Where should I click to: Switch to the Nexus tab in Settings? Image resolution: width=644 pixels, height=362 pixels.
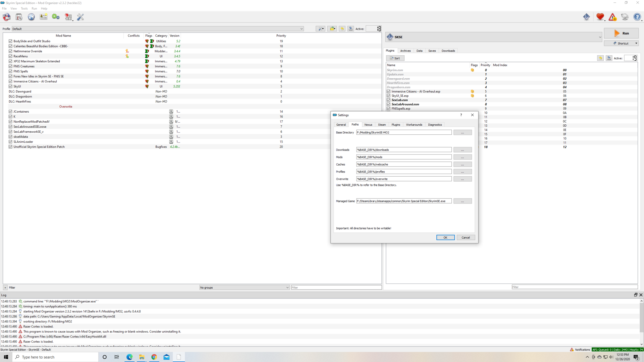pyautogui.click(x=368, y=125)
